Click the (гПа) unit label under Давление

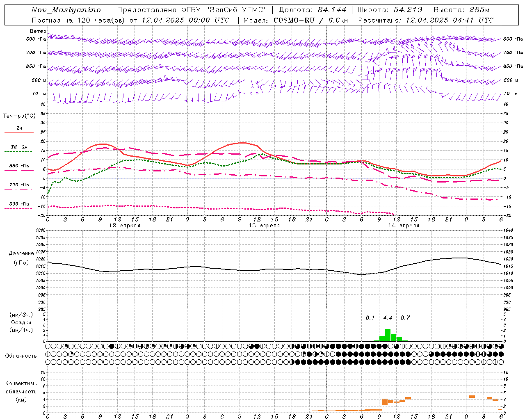coord(21,262)
